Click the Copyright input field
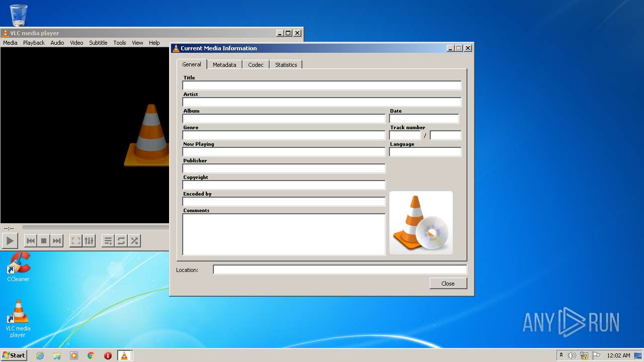 pos(284,185)
